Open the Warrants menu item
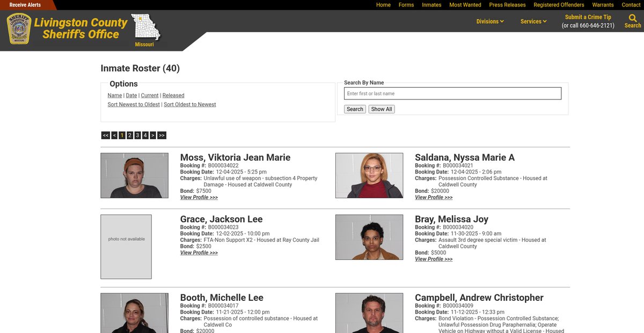Image resolution: width=644 pixels, height=333 pixels. coord(603,5)
